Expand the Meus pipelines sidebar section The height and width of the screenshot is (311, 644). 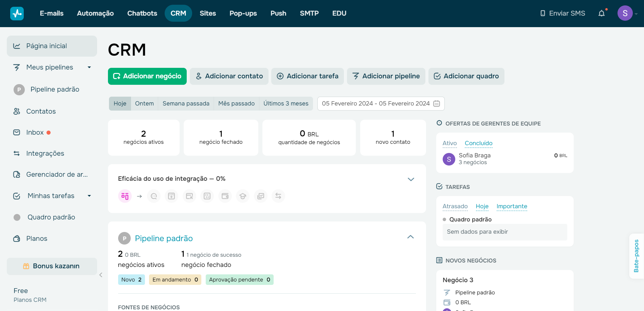coord(89,67)
